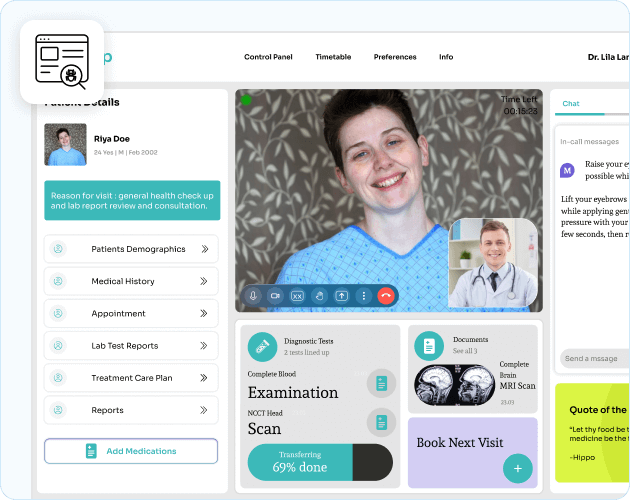Click the Documents icon
Screen dimensions: 630x500
pos(429,346)
